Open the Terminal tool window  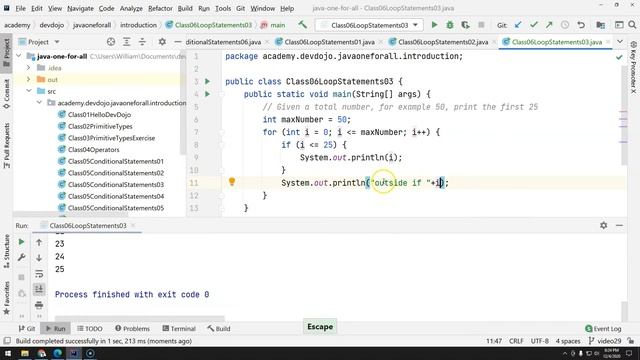point(179,328)
